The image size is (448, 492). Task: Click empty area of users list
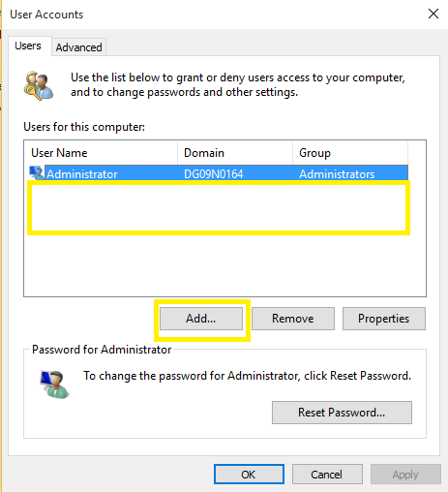pos(224,263)
